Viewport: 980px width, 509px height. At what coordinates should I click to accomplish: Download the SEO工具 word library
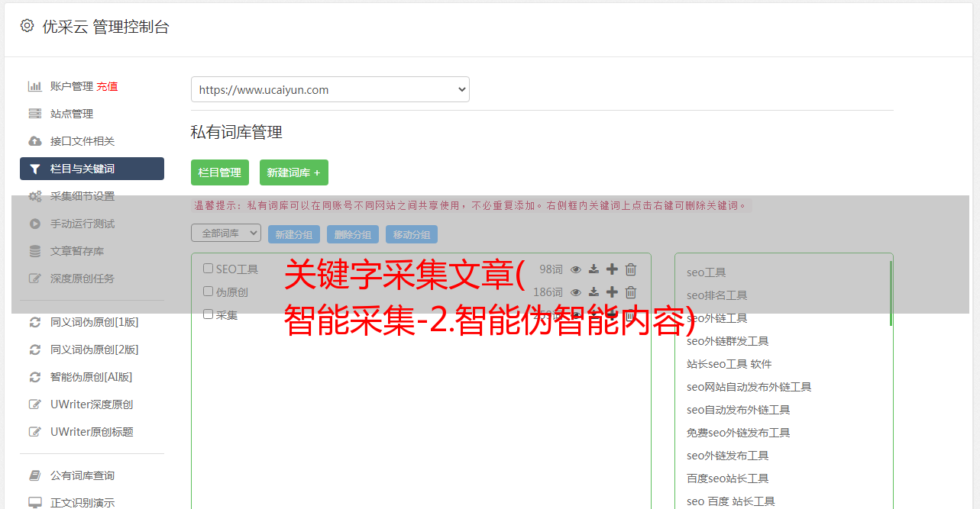click(593, 269)
